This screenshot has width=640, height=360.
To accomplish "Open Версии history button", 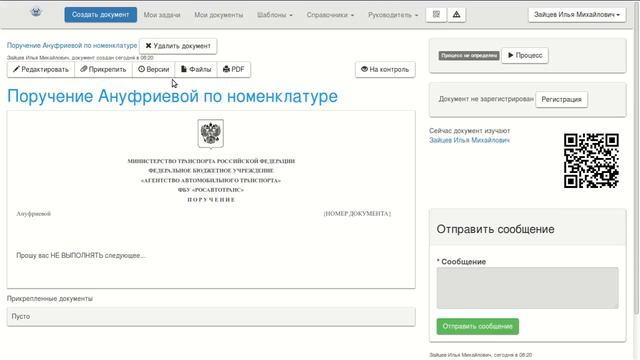I will (x=153, y=69).
